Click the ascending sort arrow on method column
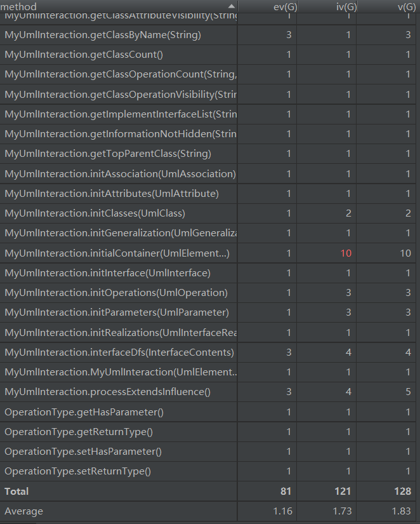The height and width of the screenshot is (524, 420). tap(232, 6)
